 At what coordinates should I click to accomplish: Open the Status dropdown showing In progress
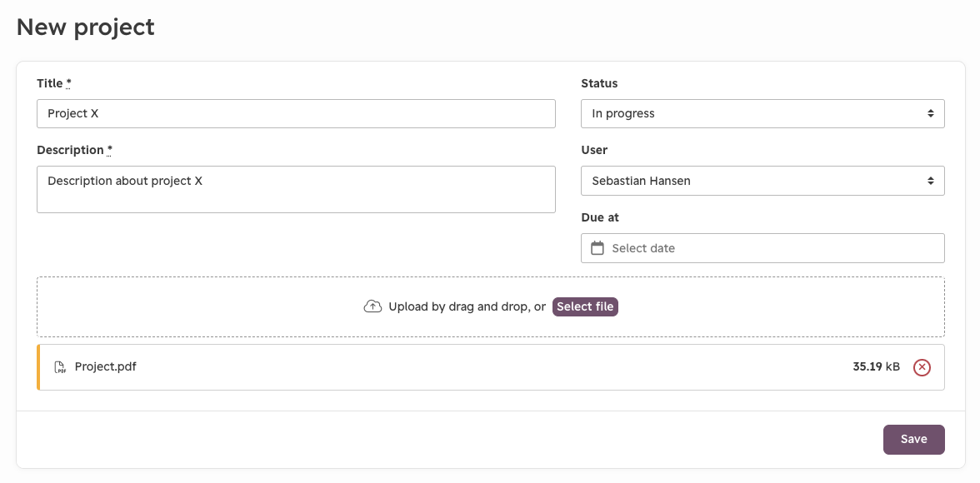[x=762, y=114]
